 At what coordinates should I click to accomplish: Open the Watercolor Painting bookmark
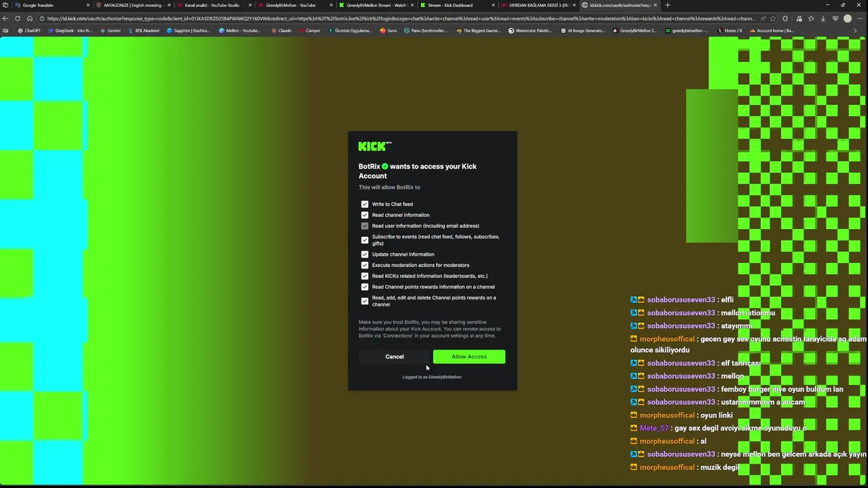point(530,30)
